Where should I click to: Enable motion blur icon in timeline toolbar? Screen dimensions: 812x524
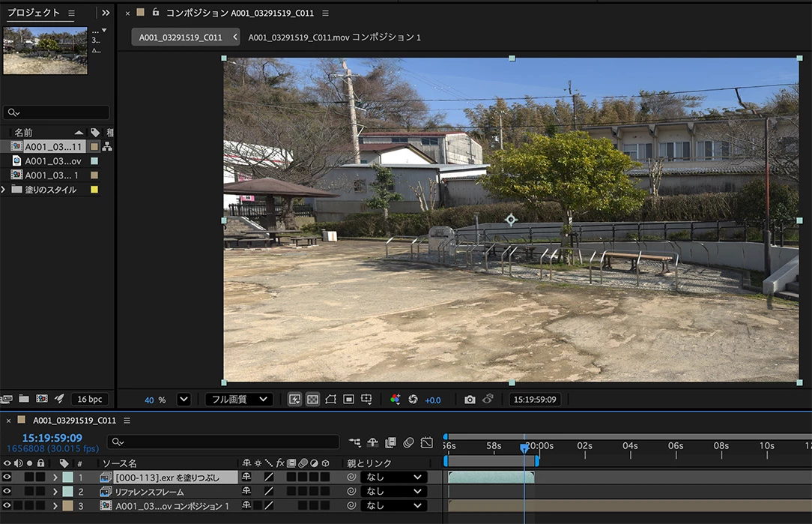(x=408, y=442)
